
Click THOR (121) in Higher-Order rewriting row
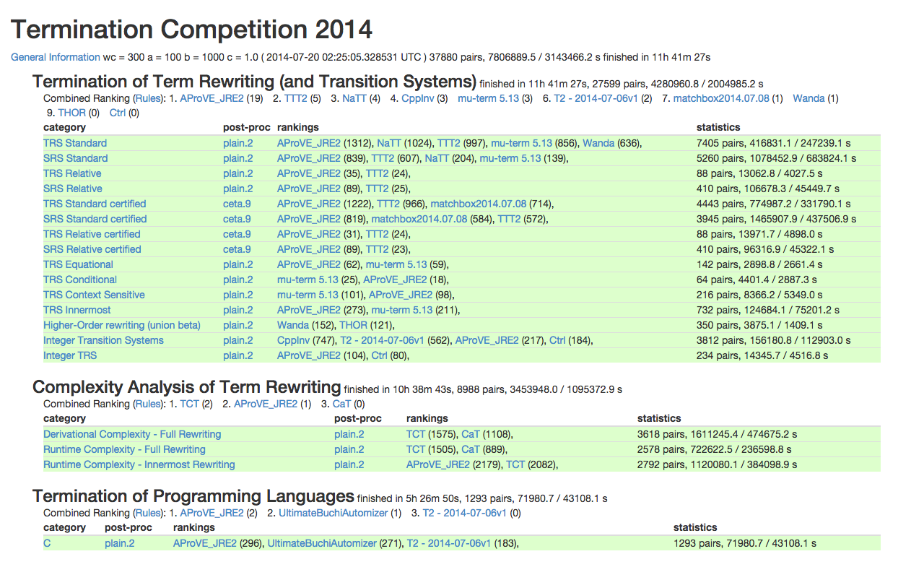pos(353,325)
